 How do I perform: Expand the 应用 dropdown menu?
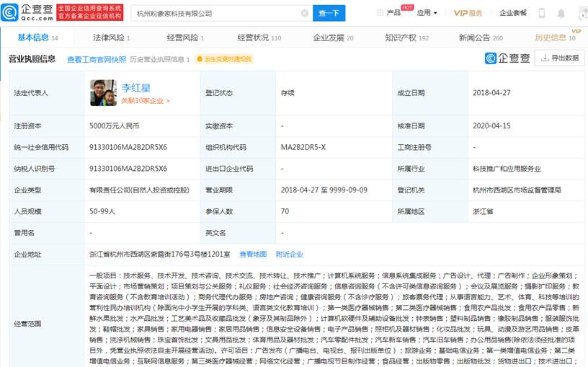click(427, 13)
